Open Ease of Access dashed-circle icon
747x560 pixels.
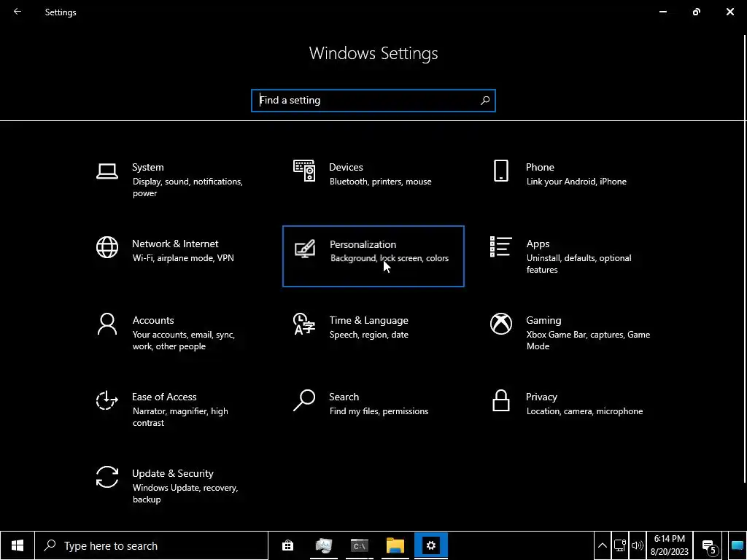107,400
